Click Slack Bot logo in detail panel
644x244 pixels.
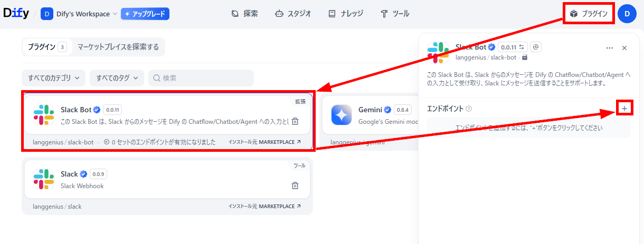pos(438,52)
